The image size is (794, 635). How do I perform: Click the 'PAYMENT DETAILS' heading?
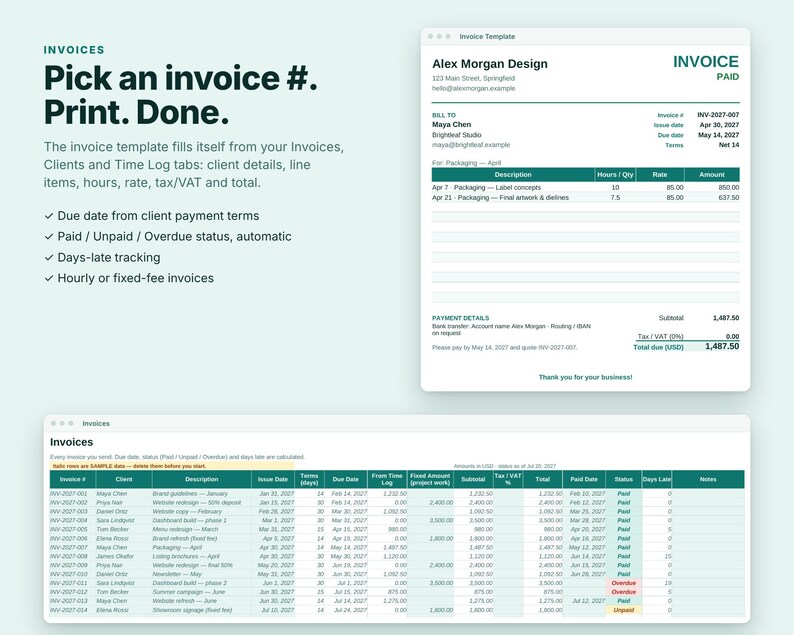pyautogui.click(x=460, y=318)
